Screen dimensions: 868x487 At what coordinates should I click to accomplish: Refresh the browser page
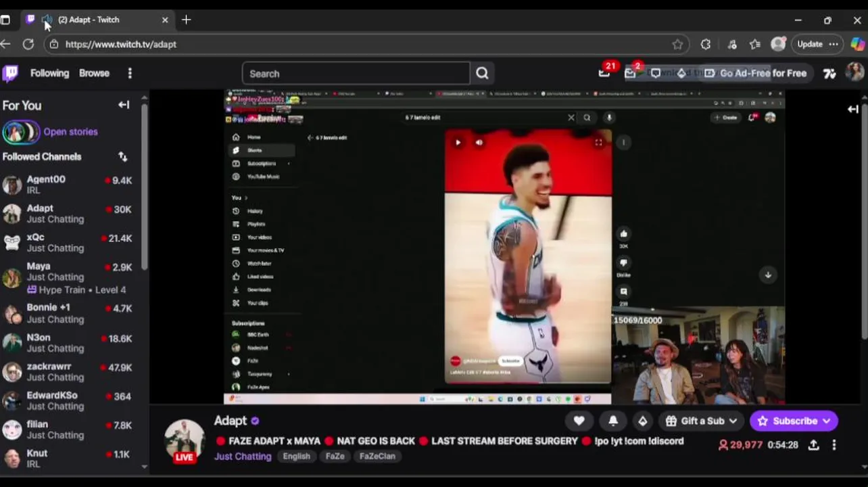click(28, 44)
